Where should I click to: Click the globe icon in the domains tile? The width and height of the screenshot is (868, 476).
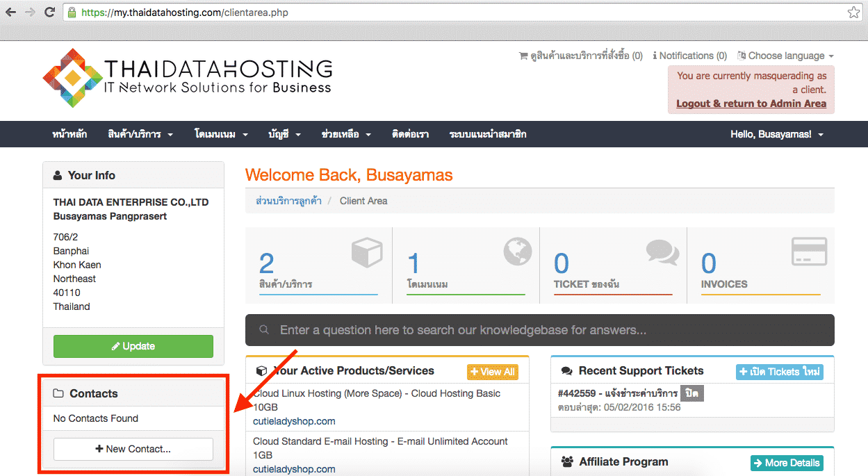tap(518, 252)
